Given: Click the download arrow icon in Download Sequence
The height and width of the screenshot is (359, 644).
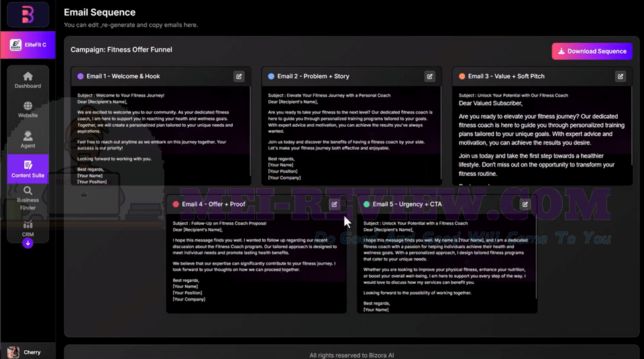Looking at the screenshot, I should click(561, 52).
